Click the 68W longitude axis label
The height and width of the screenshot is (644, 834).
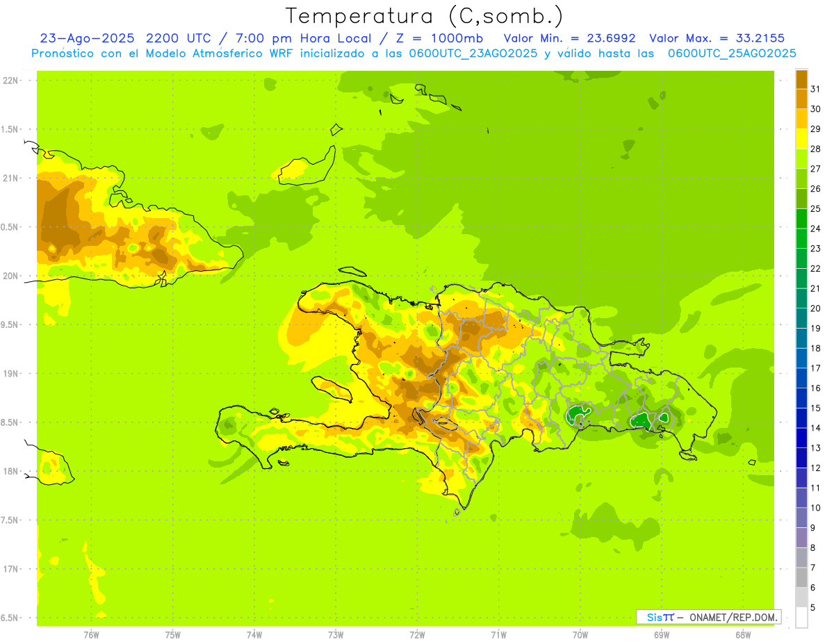coord(743,634)
